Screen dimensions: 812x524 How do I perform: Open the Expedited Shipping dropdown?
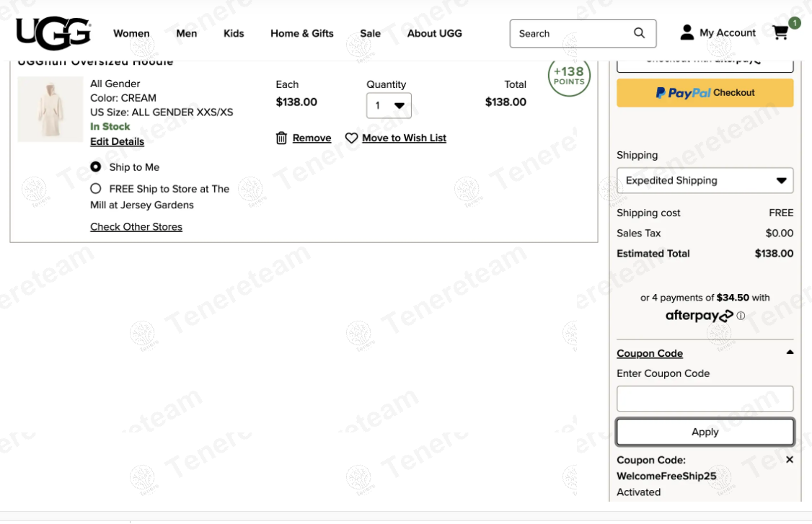705,180
